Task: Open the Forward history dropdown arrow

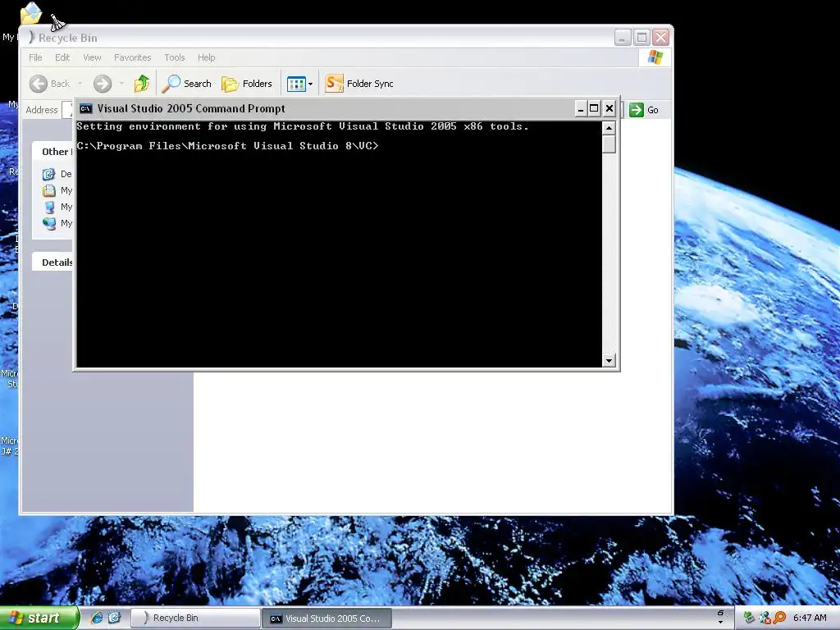Action: pos(121,84)
